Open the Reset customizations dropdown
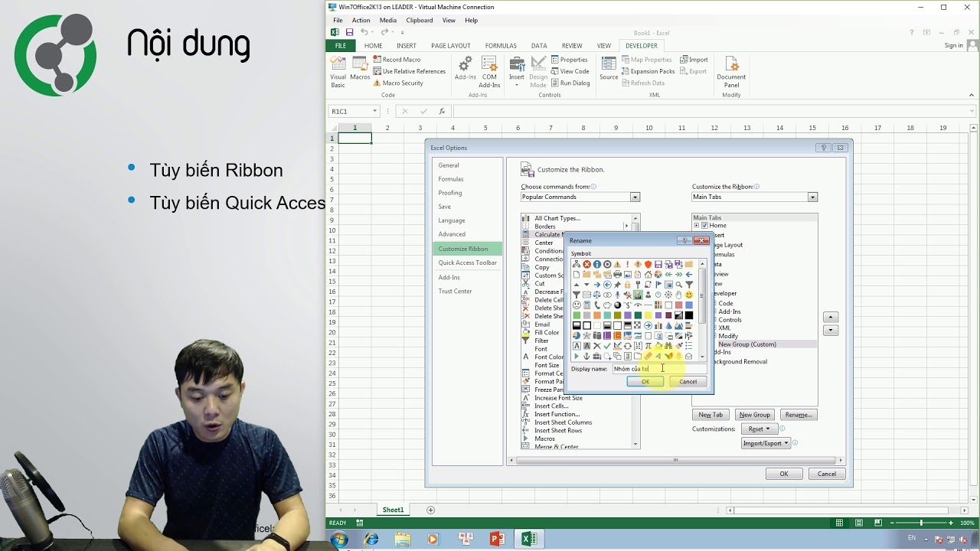980x551 pixels. [x=759, y=429]
